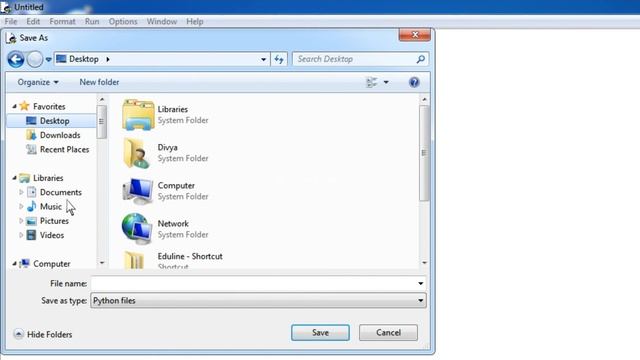Open the recent locations dropdown arrow
This screenshot has width=640, height=360.
(x=49, y=60)
